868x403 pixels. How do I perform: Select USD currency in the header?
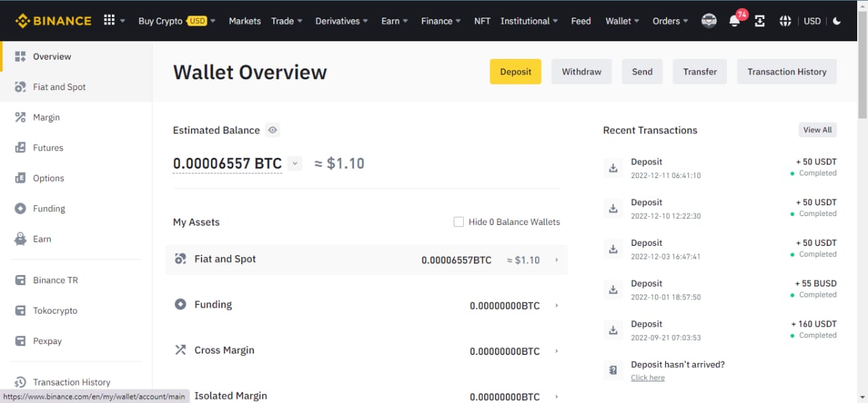tap(812, 21)
